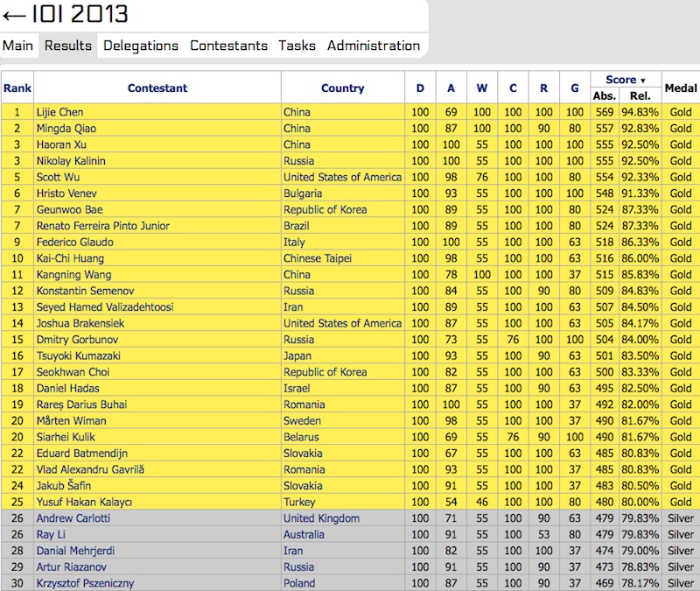This screenshot has height=591, width=700.
Task: Open the Delegations tab
Action: 140,46
